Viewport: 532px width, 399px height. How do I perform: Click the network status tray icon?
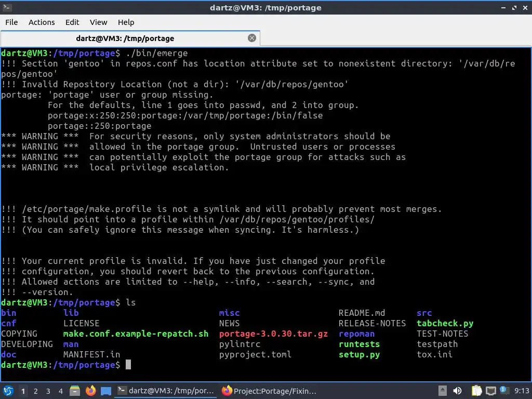[490, 391]
